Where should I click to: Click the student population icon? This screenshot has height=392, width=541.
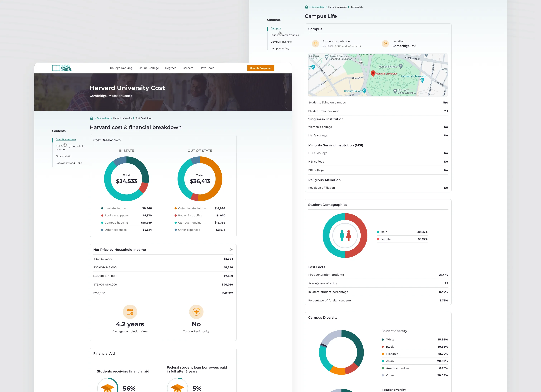[x=315, y=44]
